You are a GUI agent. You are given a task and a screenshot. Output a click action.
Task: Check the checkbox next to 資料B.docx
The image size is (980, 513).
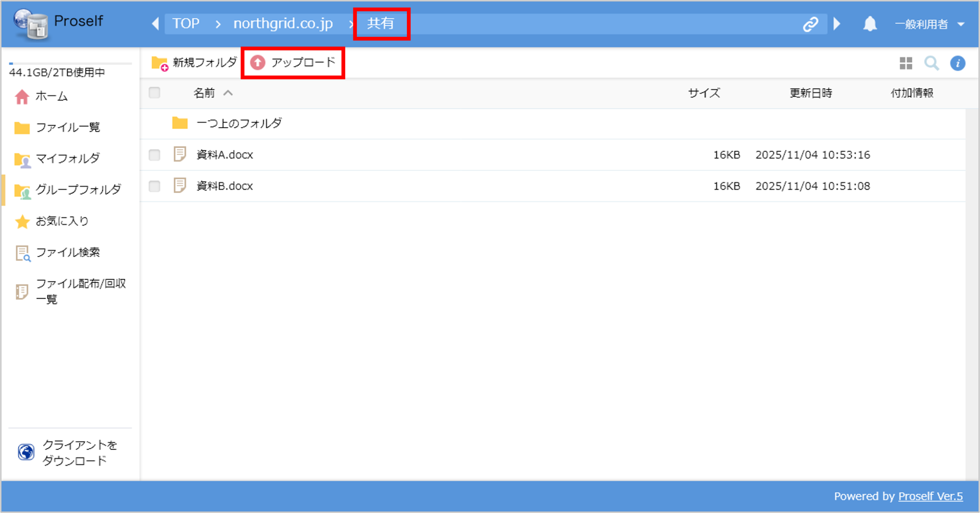click(155, 186)
